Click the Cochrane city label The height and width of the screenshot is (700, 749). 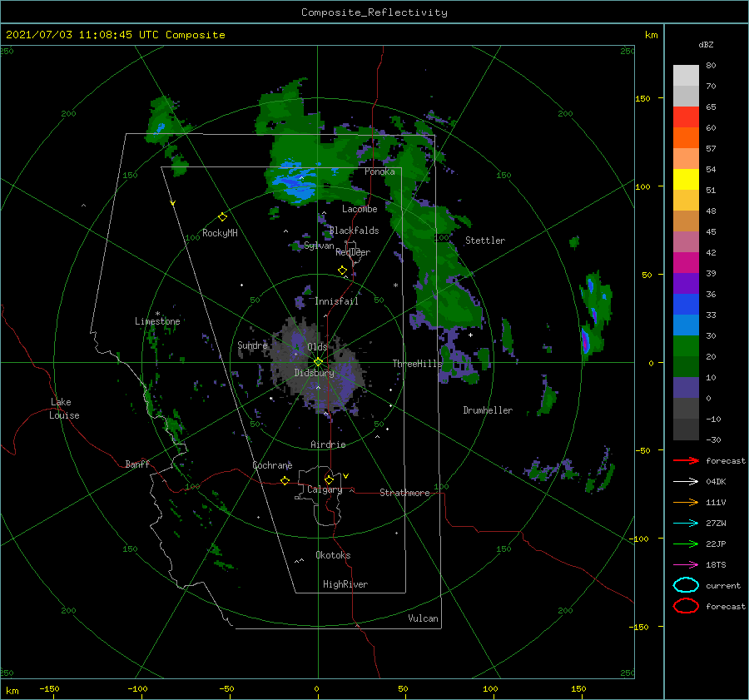coord(272,465)
